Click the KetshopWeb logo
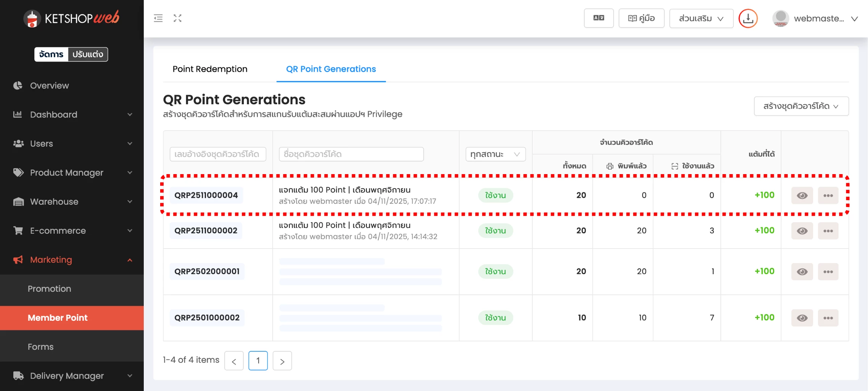The width and height of the screenshot is (868, 391). (72, 18)
